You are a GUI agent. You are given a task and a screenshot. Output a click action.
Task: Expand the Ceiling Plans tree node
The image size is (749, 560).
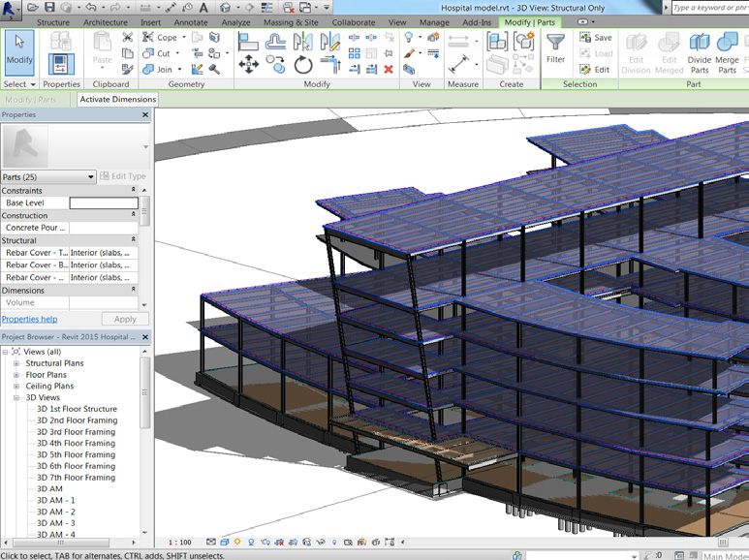(x=16, y=387)
